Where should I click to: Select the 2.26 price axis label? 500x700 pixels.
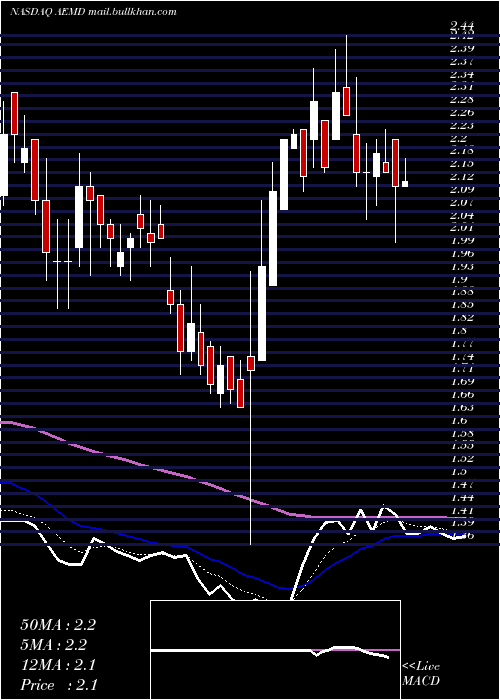pos(462,112)
